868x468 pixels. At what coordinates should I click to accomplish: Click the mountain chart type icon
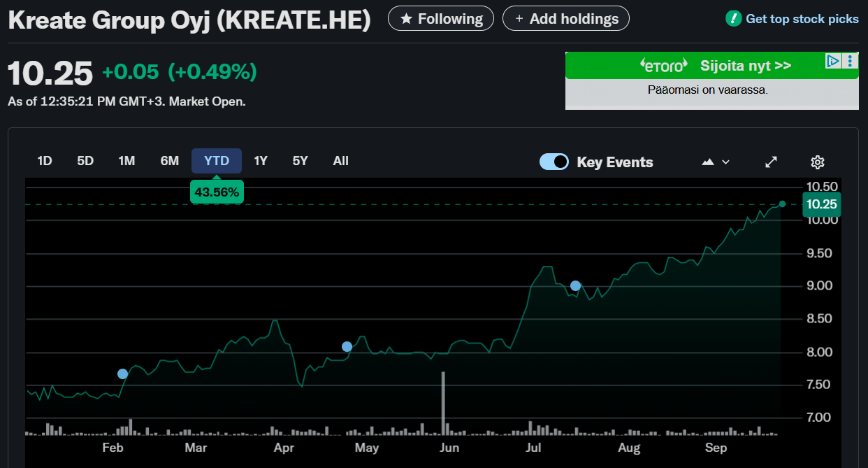[708, 162]
